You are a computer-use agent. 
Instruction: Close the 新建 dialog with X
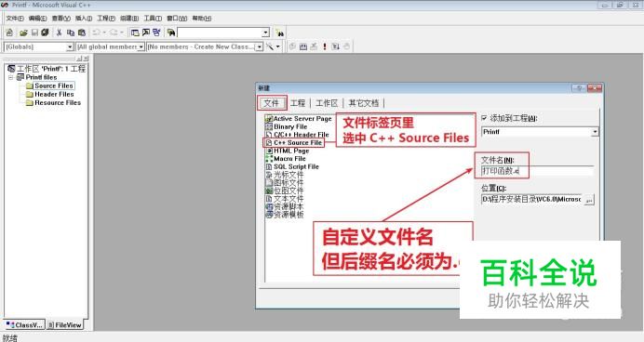pyautogui.click(x=595, y=88)
